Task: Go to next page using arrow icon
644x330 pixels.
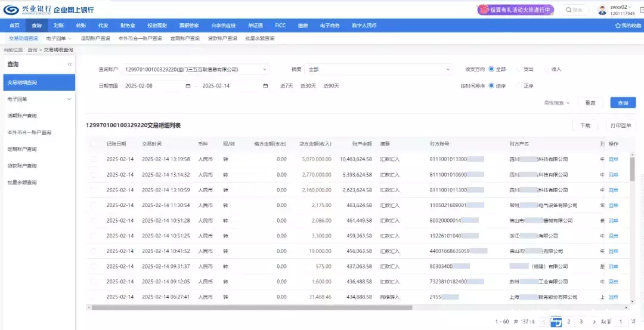Action: coord(593,322)
